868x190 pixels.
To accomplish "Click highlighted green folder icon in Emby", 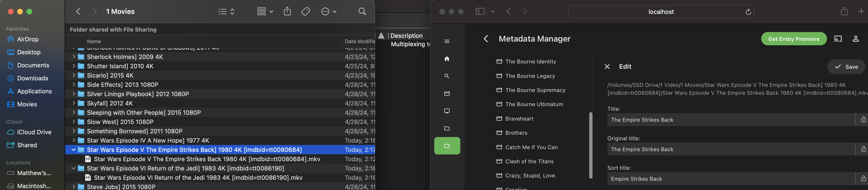I will coord(447,146).
